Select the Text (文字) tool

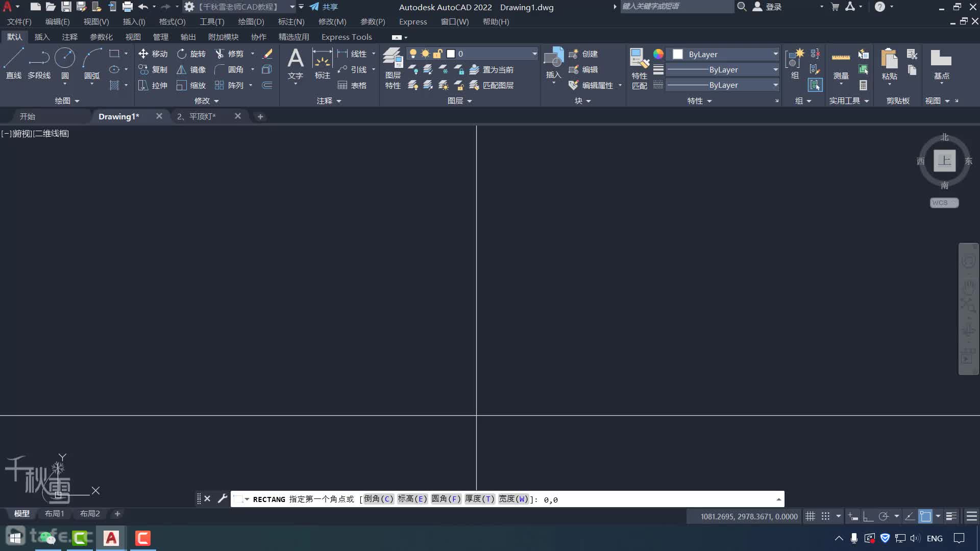(x=296, y=64)
